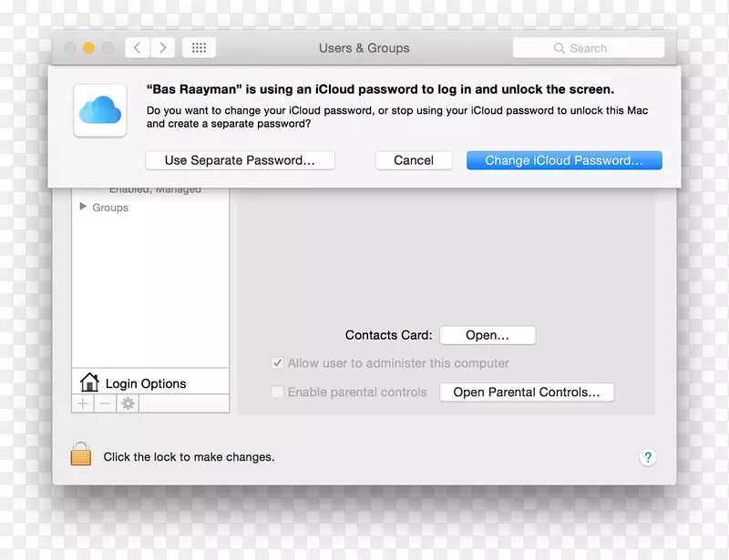The width and height of the screenshot is (729, 560).
Task: Select Login Options in sidebar
Action: click(x=150, y=382)
